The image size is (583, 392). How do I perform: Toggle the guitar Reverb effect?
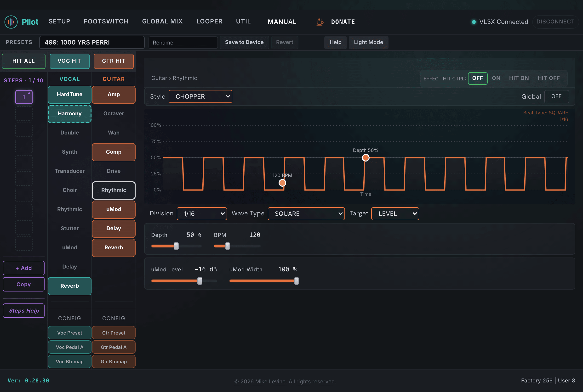tap(114, 248)
